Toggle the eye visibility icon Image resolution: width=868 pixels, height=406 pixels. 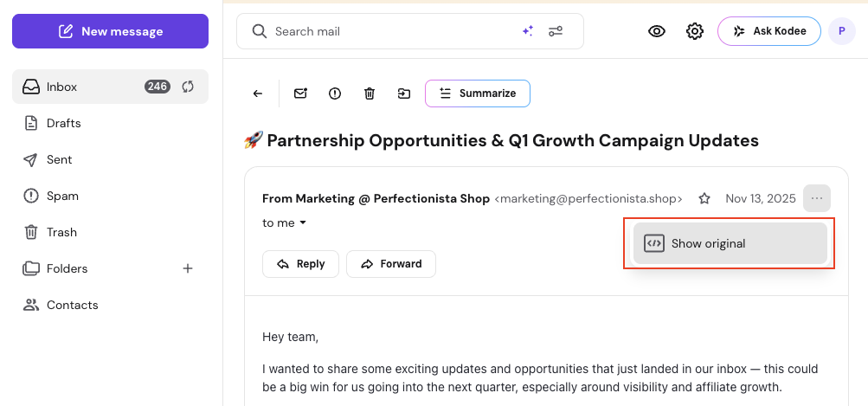pyautogui.click(x=657, y=31)
